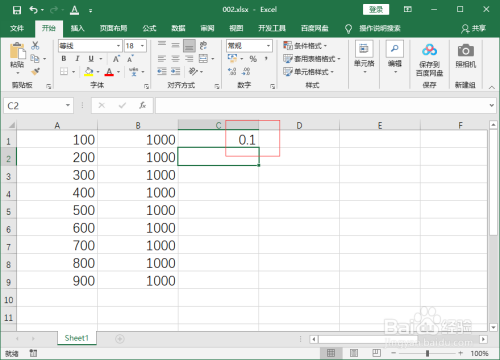This screenshot has height=360, width=500.
Task: Undo the last action
Action: [x=34, y=10]
